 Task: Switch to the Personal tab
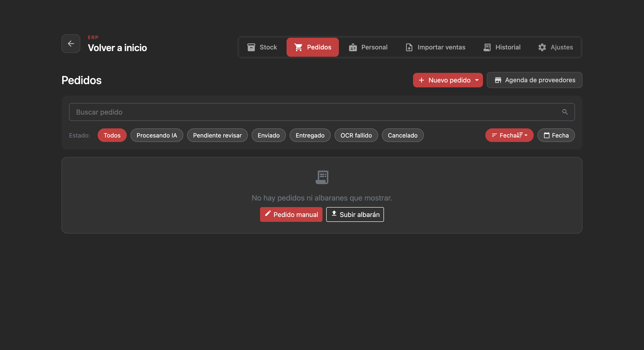click(368, 47)
